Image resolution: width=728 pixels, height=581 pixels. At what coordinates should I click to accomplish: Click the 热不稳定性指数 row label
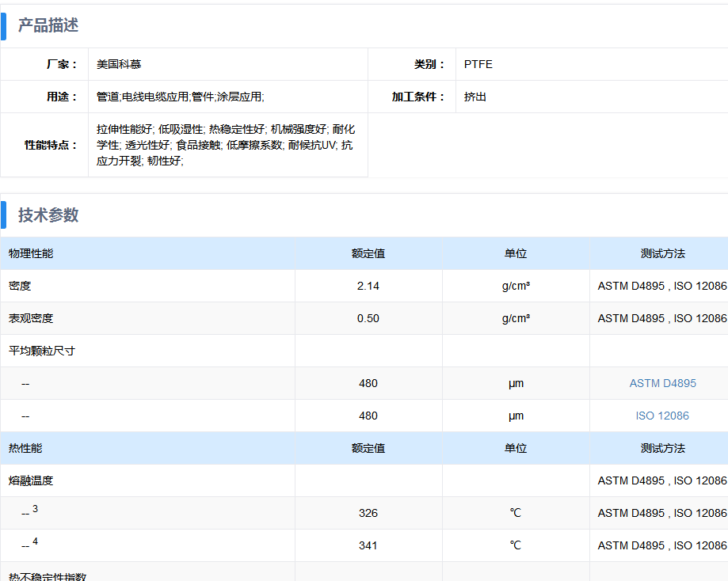click(48, 575)
